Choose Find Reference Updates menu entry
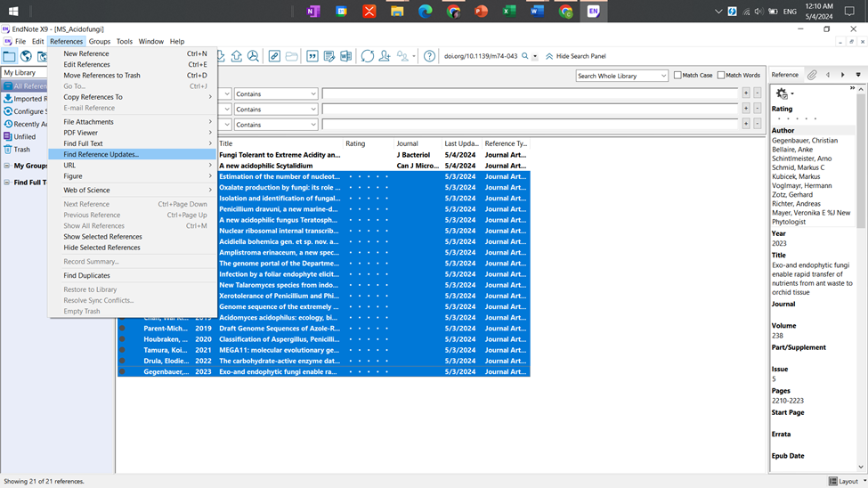This screenshot has width=868, height=488. tap(133, 155)
